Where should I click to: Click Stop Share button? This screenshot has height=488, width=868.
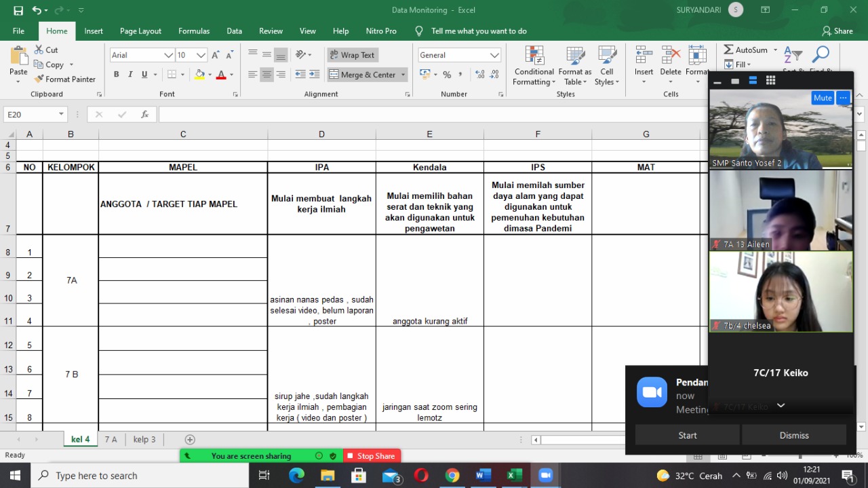pyautogui.click(x=372, y=456)
